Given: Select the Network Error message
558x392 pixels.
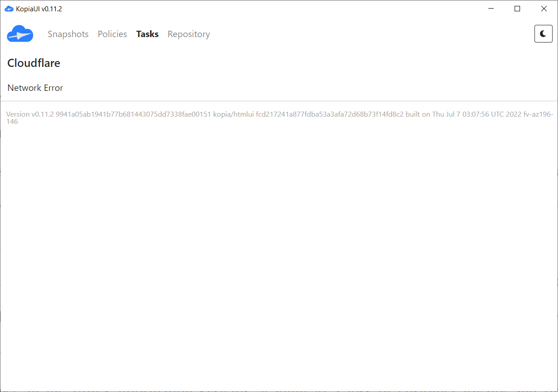Looking at the screenshot, I should coord(35,88).
